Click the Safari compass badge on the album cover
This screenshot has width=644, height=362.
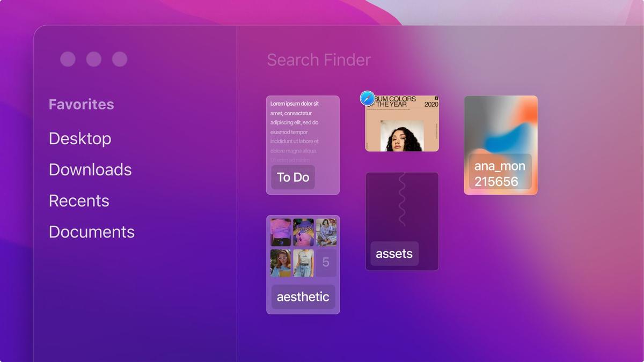367,98
